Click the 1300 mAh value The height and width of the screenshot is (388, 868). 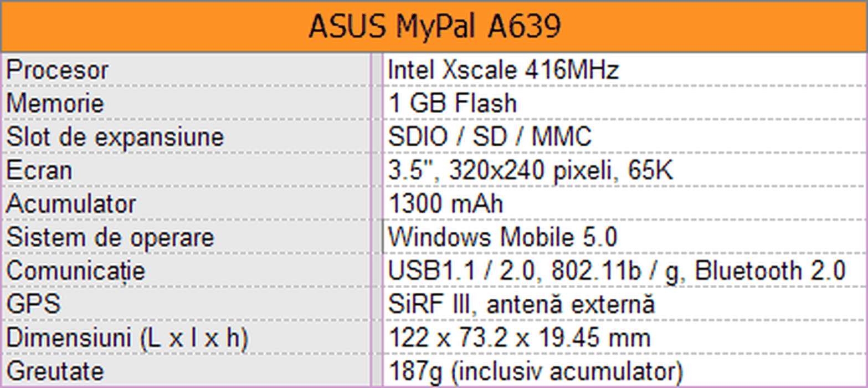446,204
